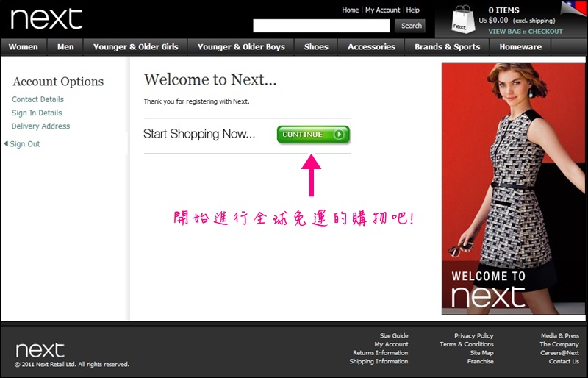The height and width of the screenshot is (378, 588).
Task: Open My Account in header
Action: click(x=382, y=10)
